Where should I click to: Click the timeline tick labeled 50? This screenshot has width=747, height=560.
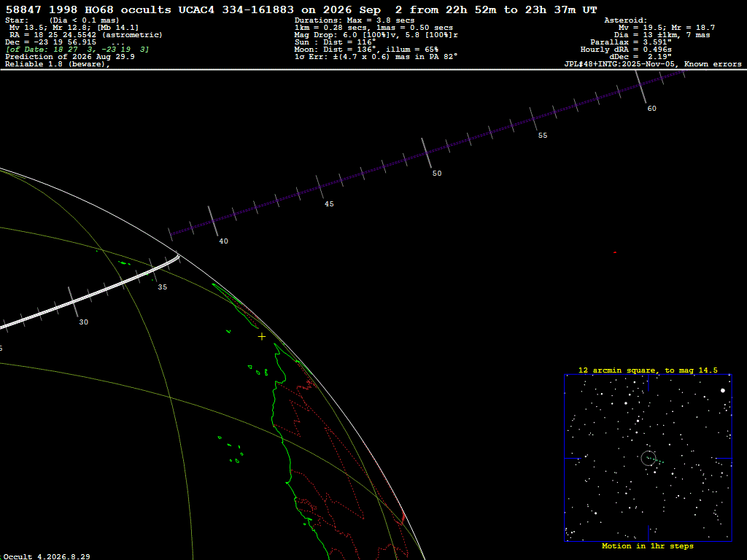426,153
